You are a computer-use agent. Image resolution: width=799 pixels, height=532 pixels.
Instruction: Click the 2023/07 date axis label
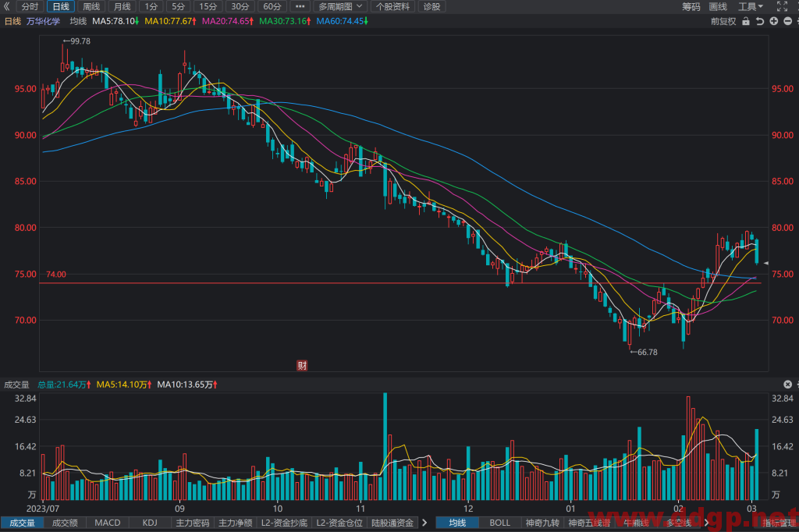[x=43, y=509]
